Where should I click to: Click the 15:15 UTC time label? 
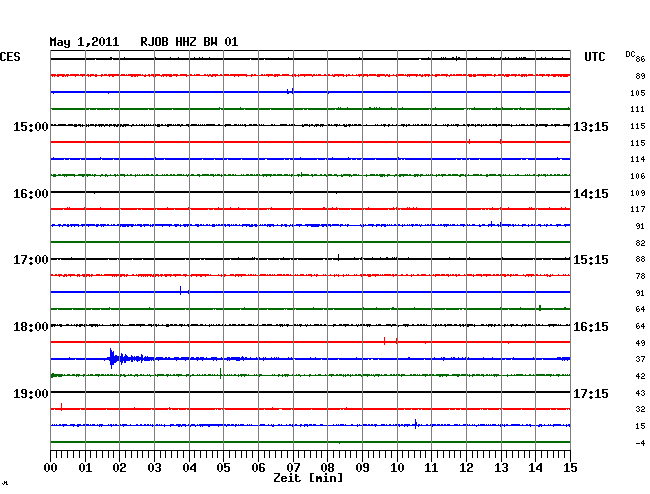(591, 260)
